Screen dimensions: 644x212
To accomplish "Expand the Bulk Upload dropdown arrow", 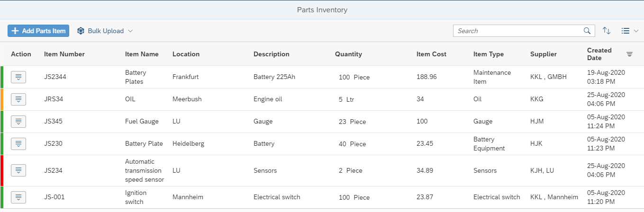I will pos(130,31).
